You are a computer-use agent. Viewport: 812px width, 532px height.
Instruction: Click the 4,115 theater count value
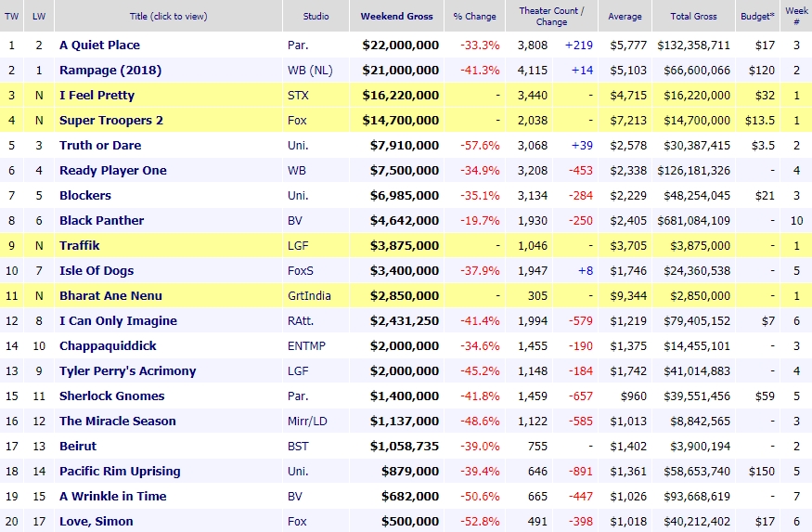533,70
